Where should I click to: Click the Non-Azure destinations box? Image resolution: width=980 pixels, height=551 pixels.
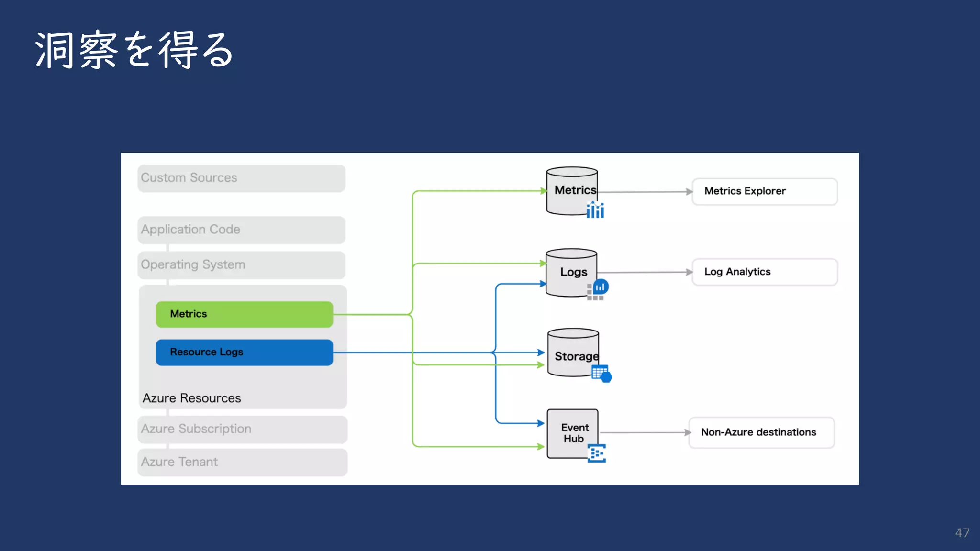[761, 432]
